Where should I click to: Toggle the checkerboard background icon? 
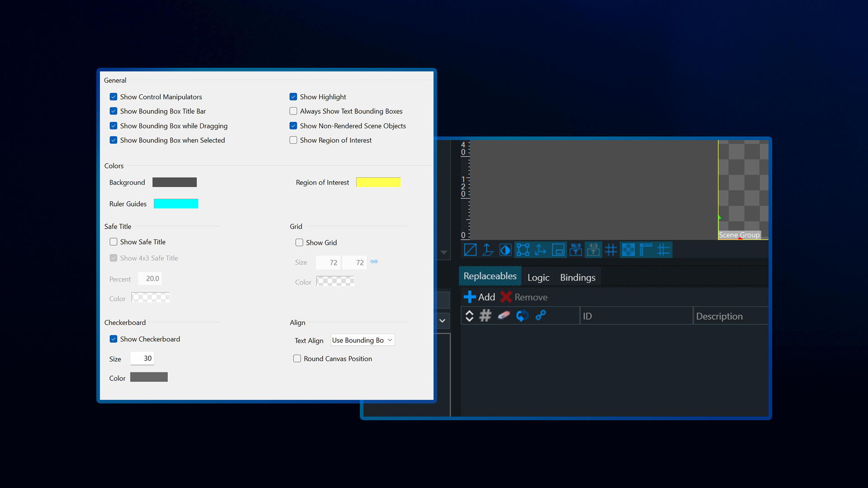point(628,249)
